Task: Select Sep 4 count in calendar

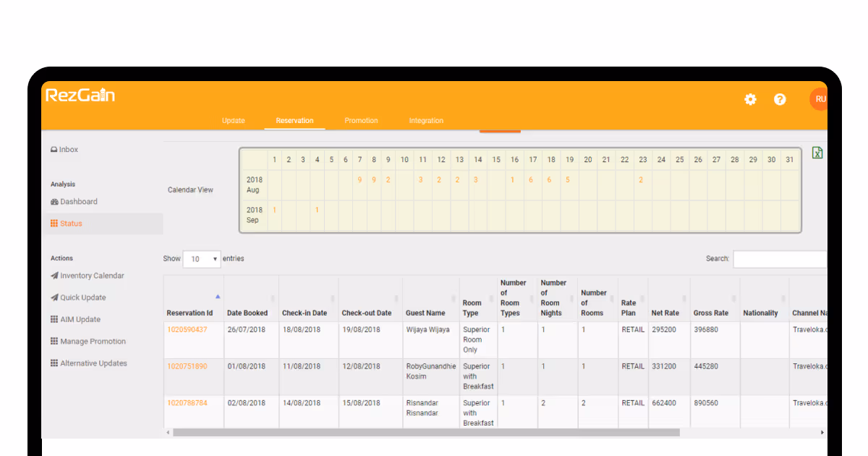Action: (x=317, y=210)
